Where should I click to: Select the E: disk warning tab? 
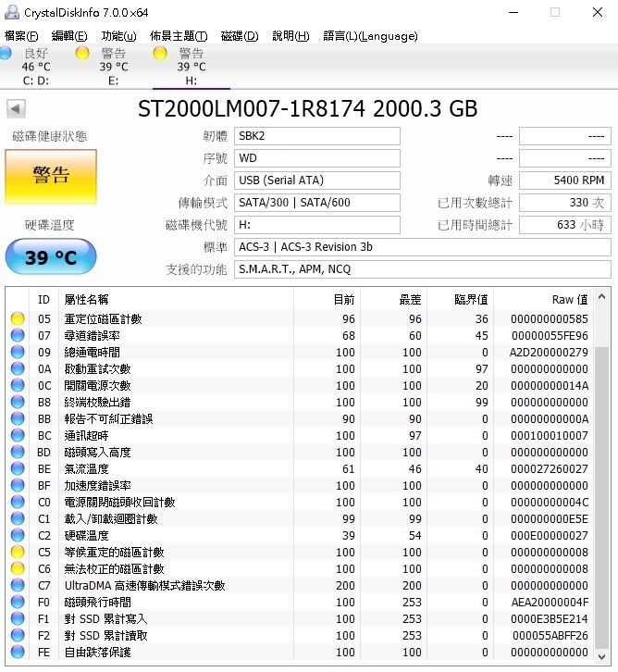114,67
